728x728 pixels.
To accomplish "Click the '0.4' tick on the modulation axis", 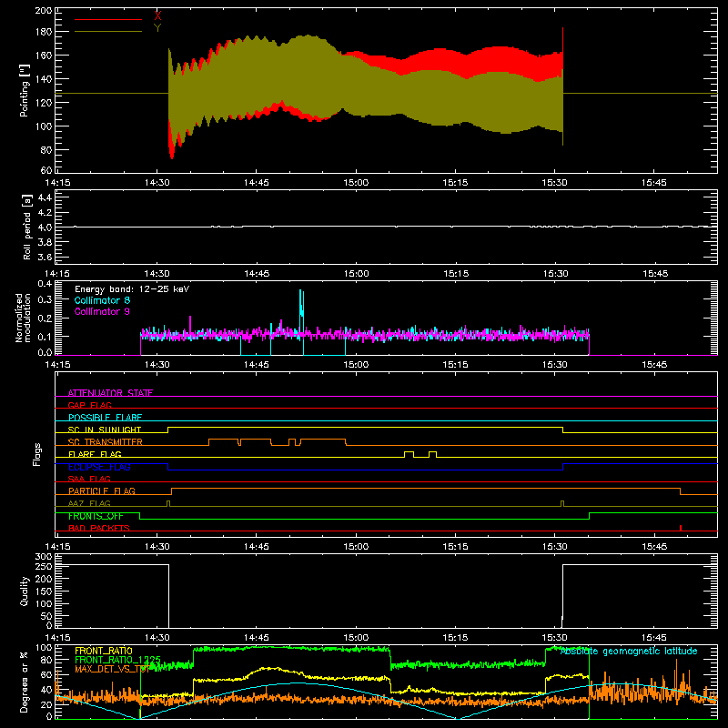I will [x=45, y=284].
